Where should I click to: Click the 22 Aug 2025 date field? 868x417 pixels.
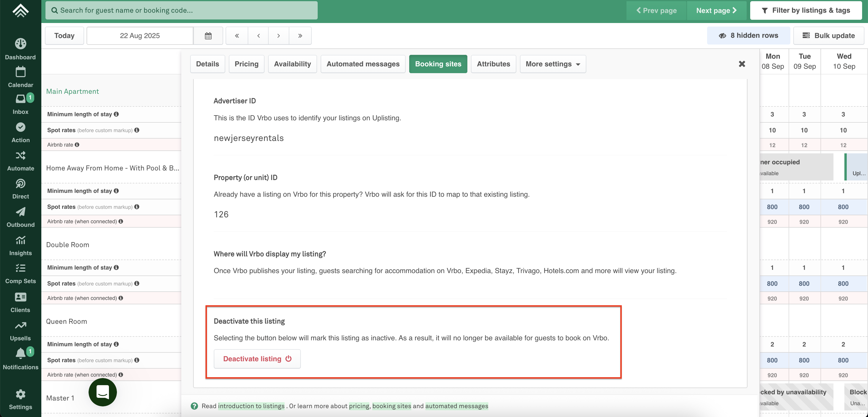click(x=140, y=36)
